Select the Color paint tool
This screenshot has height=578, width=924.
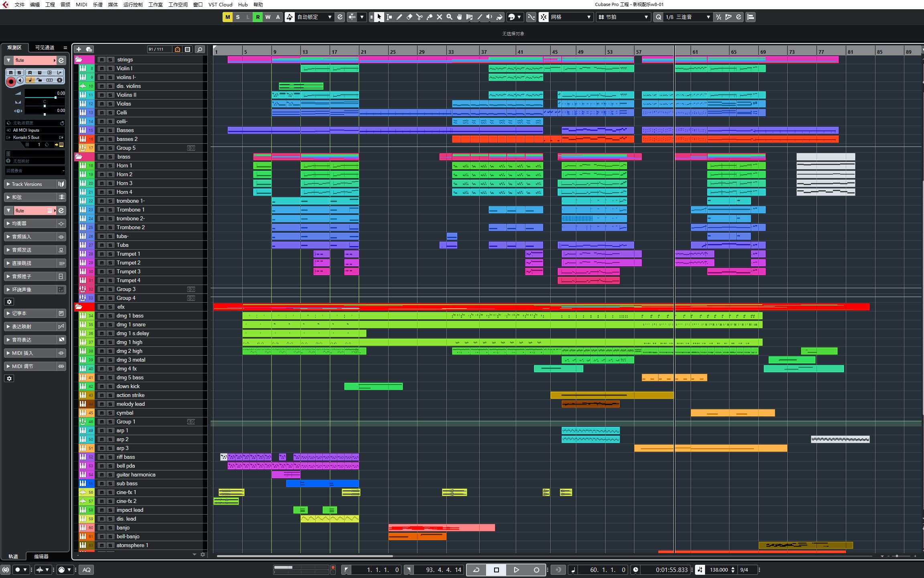click(499, 17)
